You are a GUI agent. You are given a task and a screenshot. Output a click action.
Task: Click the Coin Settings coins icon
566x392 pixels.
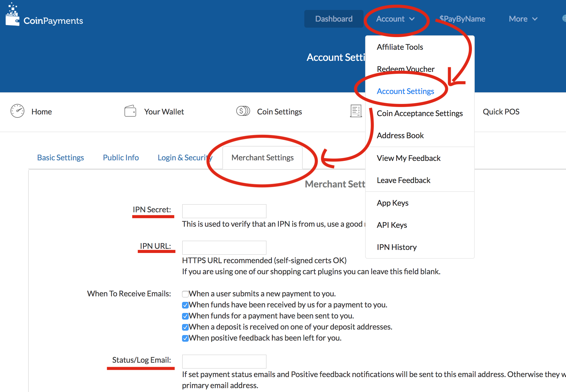pyautogui.click(x=243, y=111)
